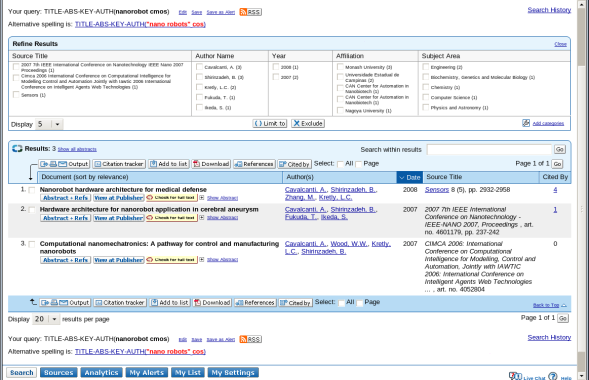The height and width of the screenshot is (380, 589).
Task: Open the My Settings tab
Action: point(233,372)
